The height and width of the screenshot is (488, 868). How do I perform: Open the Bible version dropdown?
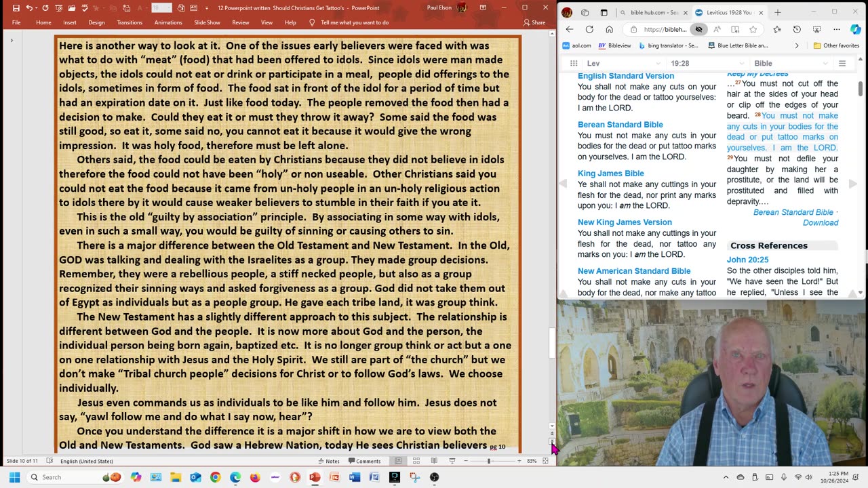[791, 63]
